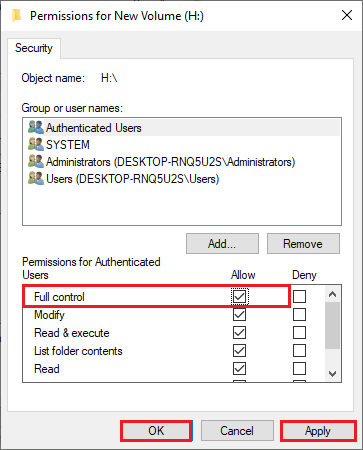
Task: Uncheck Allow for Modify permission
Action: (x=239, y=314)
